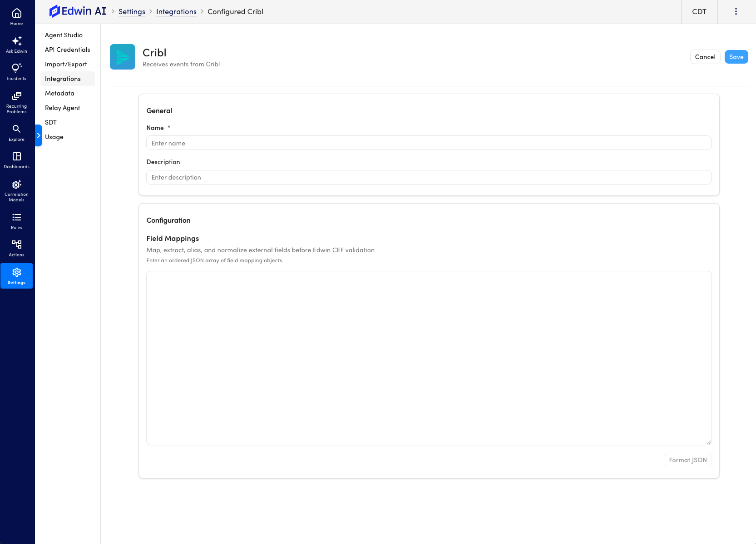Viewport: 756px width, 544px height.
Task: Focus the Enter name field
Action: point(429,143)
